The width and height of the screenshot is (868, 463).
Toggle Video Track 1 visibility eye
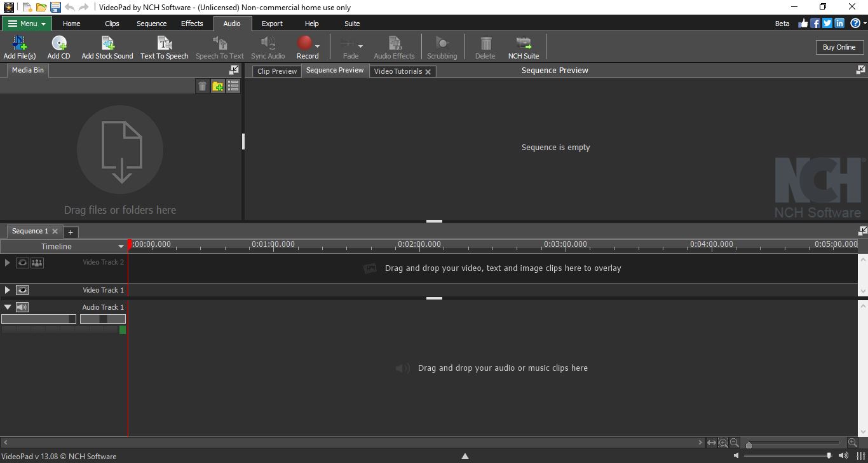point(22,290)
